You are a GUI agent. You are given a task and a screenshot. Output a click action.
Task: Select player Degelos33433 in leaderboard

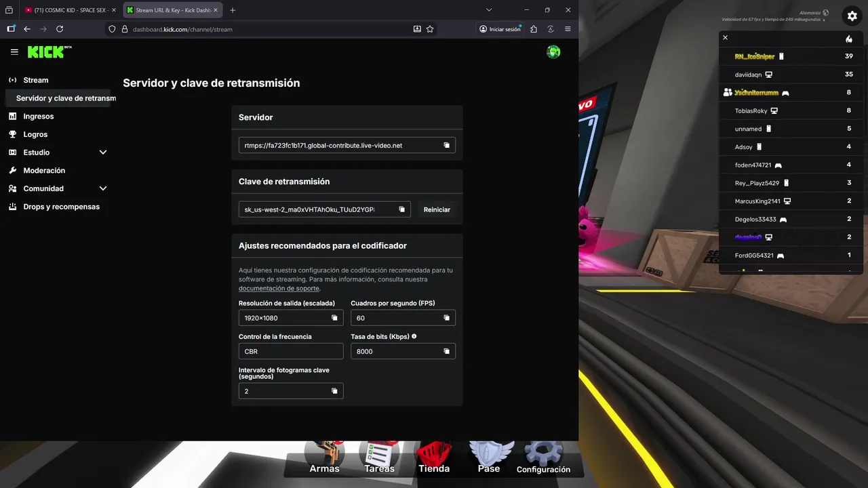click(790, 219)
